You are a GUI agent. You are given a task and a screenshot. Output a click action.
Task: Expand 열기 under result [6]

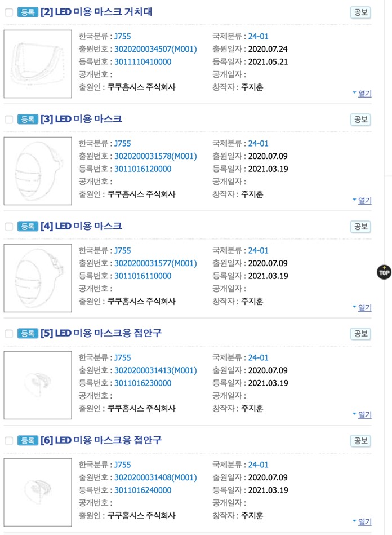click(x=364, y=521)
